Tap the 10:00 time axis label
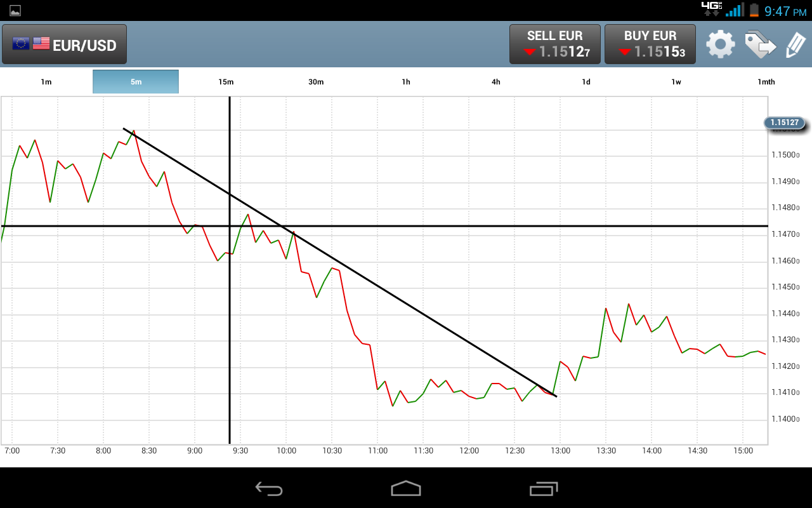 pyautogui.click(x=286, y=451)
